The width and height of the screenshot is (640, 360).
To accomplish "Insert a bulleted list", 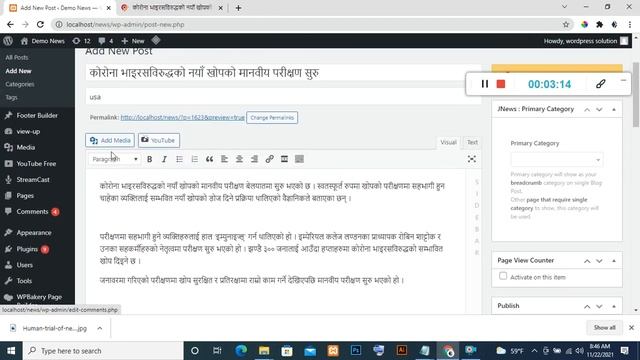I will [179, 159].
